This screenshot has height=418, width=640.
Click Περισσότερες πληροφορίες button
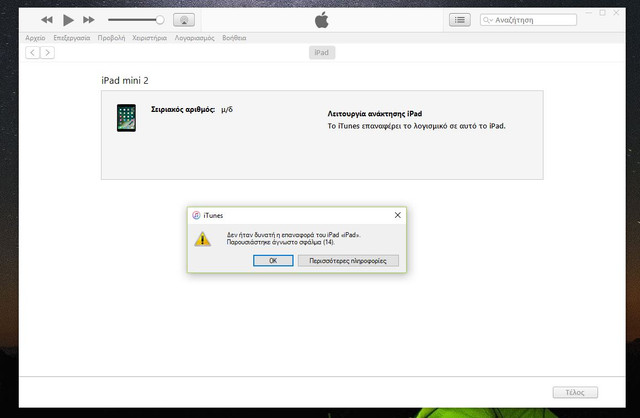(348, 260)
